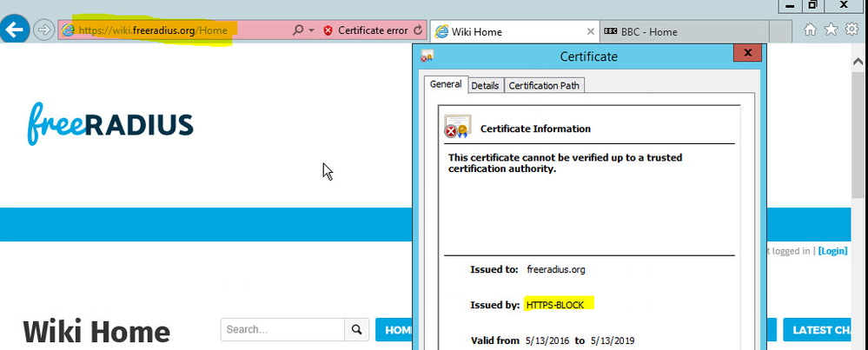Image resolution: width=868 pixels, height=350 pixels.
Task: Click the wiki search magnifier button
Action: [356, 330]
